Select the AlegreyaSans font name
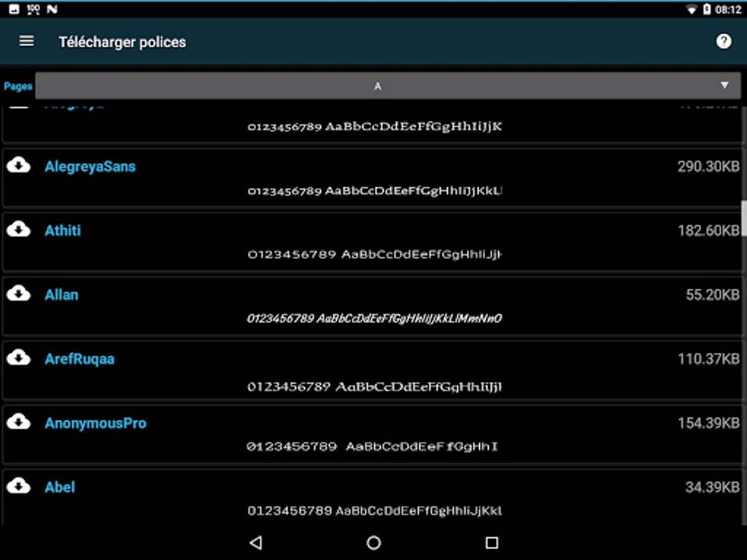The height and width of the screenshot is (560, 747). [90, 167]
